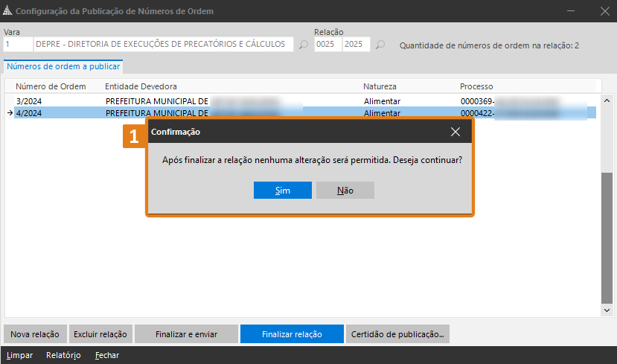Focus the Vara number input field

point(17,45)
